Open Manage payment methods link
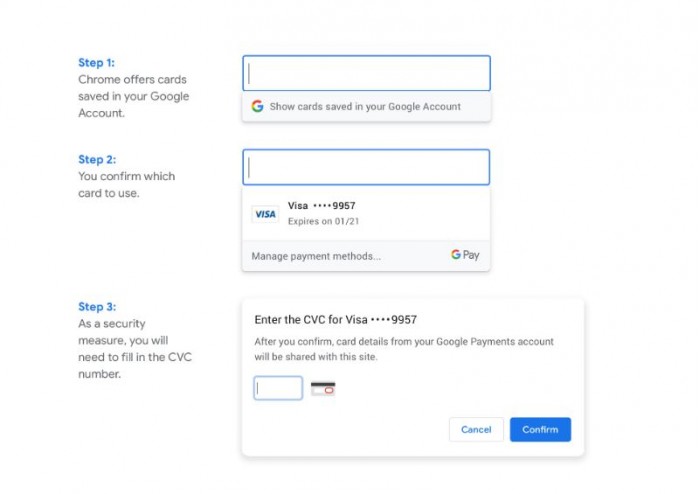The image size is (700, 494). pos(316,256)
